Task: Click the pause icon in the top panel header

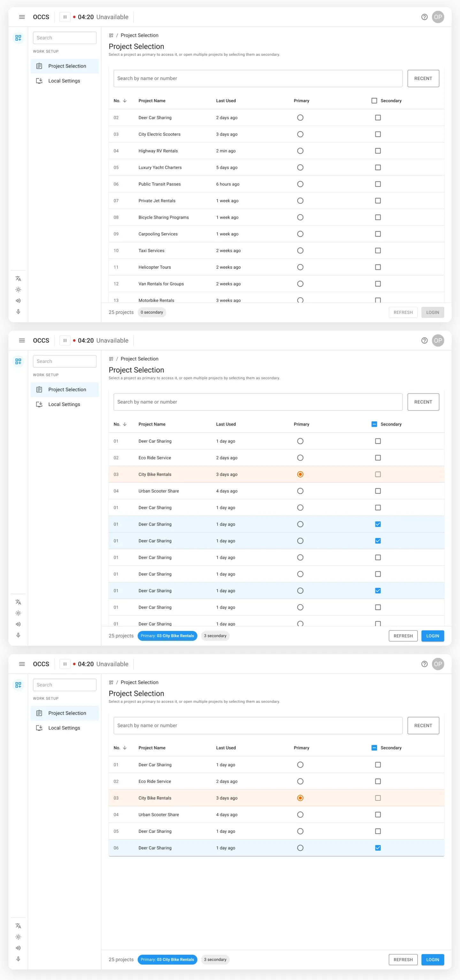Action: point(65,17)
